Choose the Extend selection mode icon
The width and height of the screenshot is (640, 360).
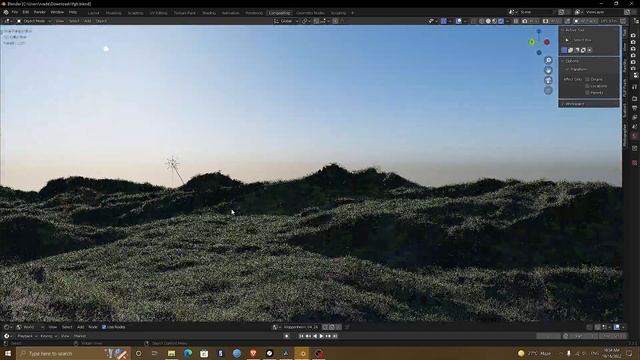(x=571, y=50)
